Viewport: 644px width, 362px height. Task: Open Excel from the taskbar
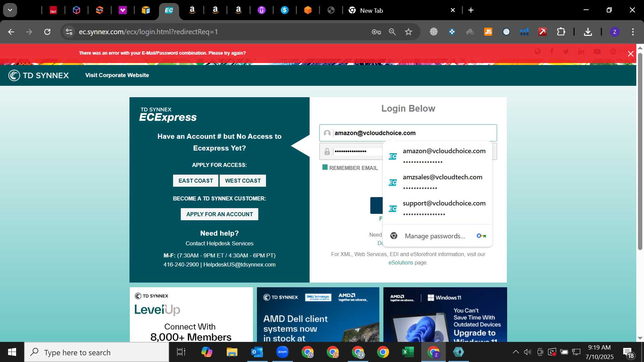click(408, 352)
